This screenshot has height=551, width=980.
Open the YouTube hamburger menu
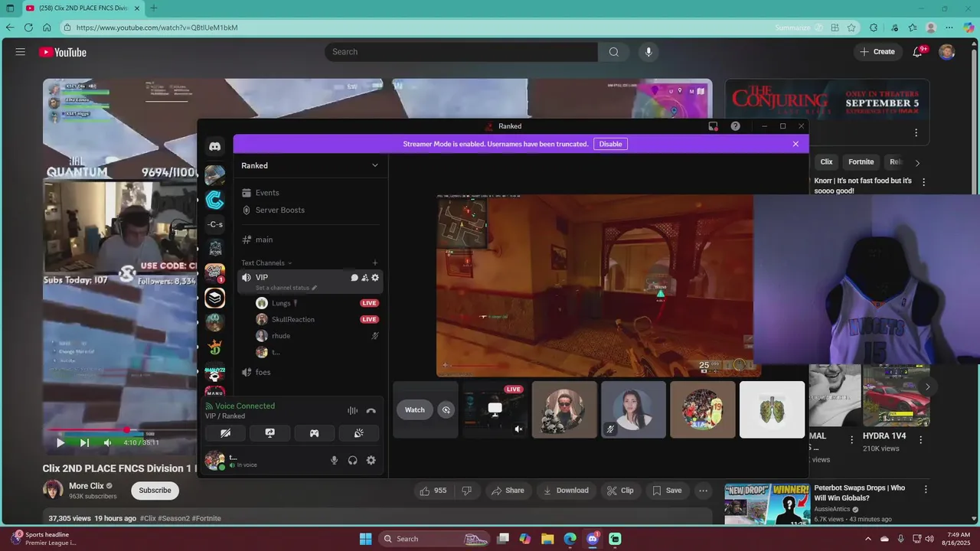point(21,52)
